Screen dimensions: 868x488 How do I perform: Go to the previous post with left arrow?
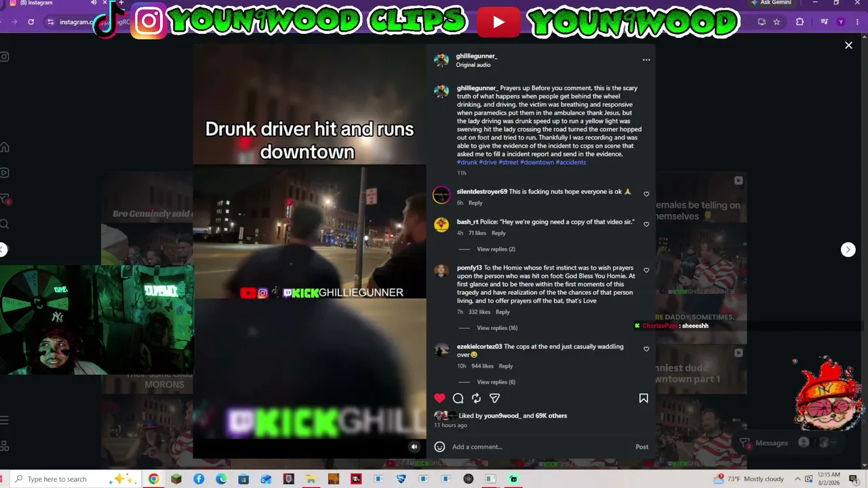(3, 249)
